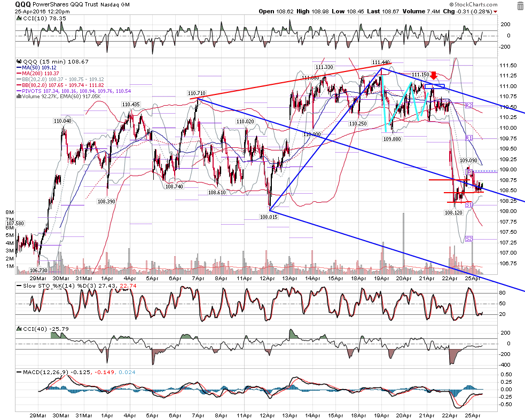The width and height of the screenshot is (525, 420).
Task: Click the blue rectangle annotation near 111.00
Action: (435, 86)
